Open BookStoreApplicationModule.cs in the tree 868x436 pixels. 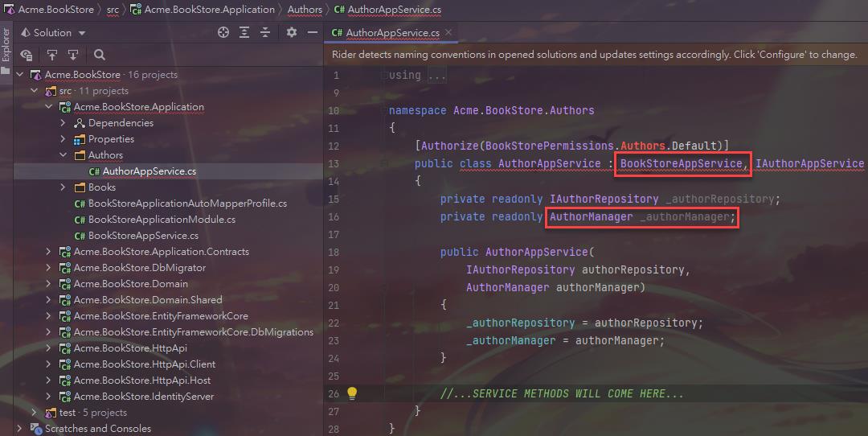162,220
